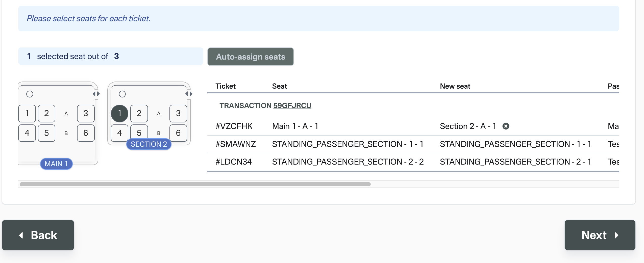
Task: Click the circle icon in Main 1 carriage
Action: coord(30,94)
